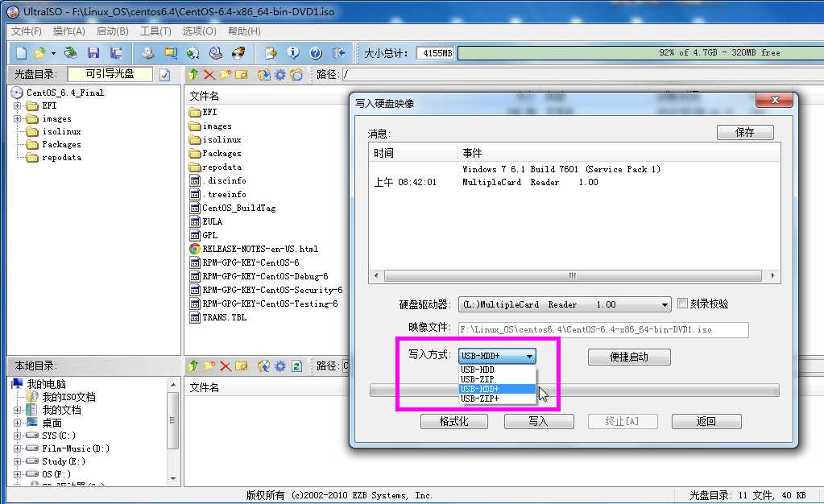Expand 桌面 node in local tree
Screen dimensions: 824x504
click(x=18, y=423)
